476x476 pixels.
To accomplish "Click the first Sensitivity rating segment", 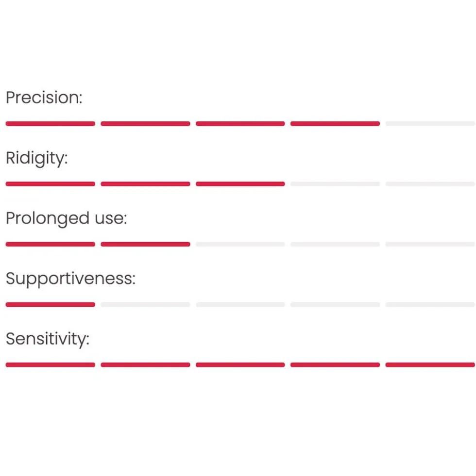I will point(50,365).
